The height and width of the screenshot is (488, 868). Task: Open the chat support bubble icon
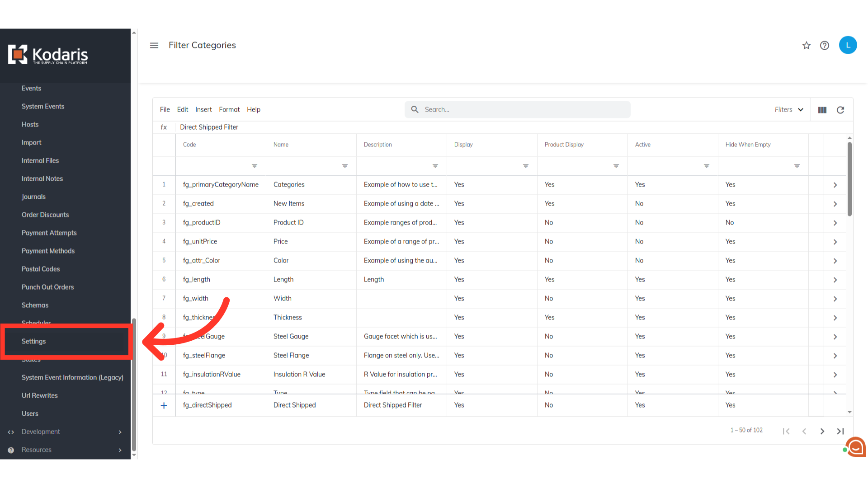(x=856, y=447)
